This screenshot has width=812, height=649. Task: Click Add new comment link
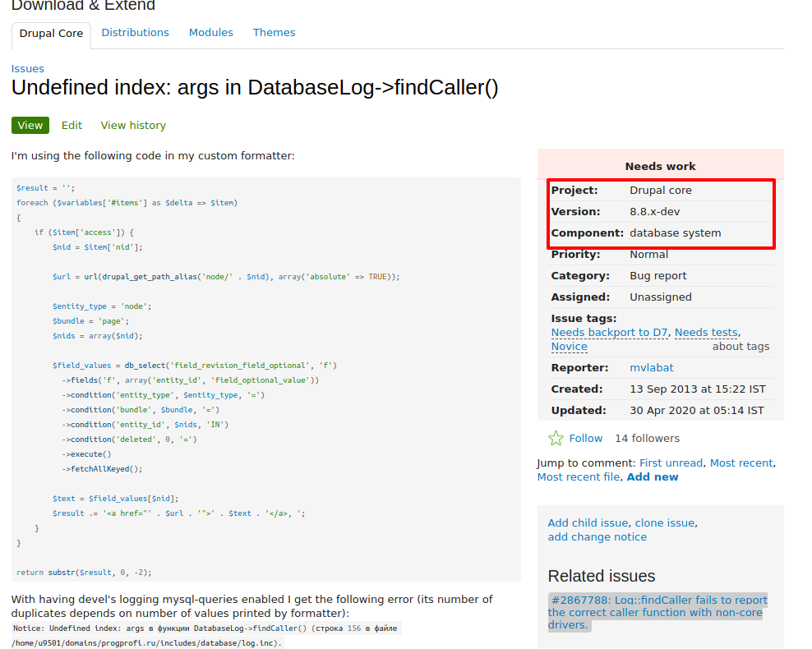[x=653, y=476]
